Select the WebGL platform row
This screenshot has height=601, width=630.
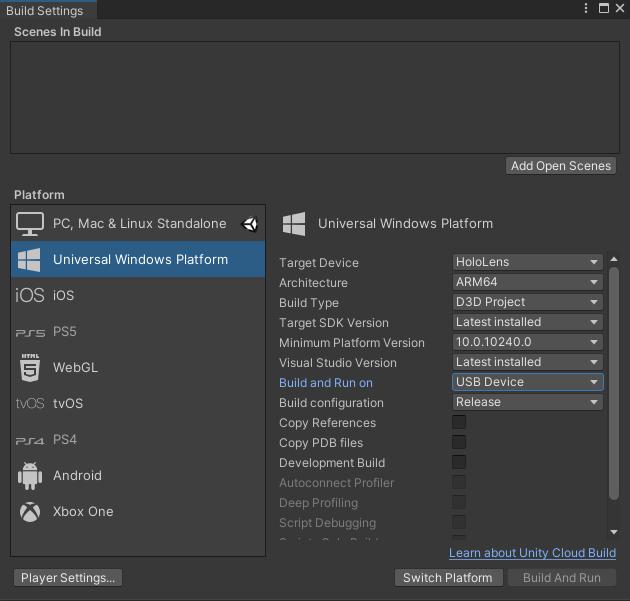click(138, 367)
